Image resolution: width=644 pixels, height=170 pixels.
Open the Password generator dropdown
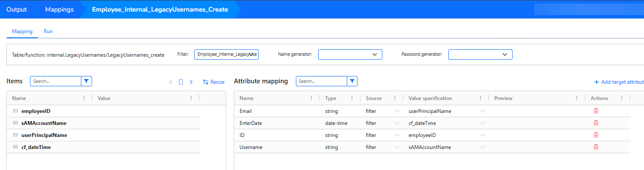point(480,55)
